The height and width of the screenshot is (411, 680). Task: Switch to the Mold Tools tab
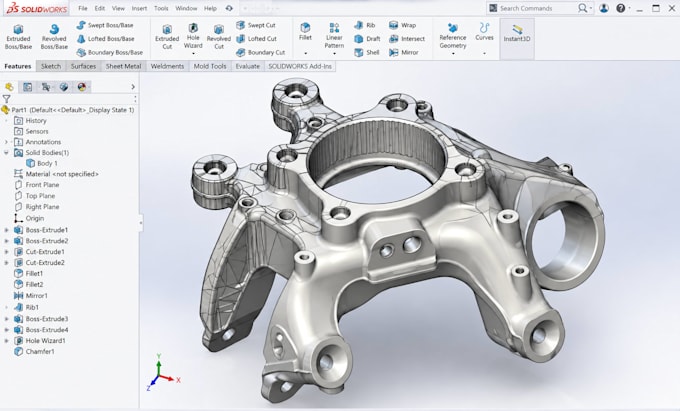210,66
